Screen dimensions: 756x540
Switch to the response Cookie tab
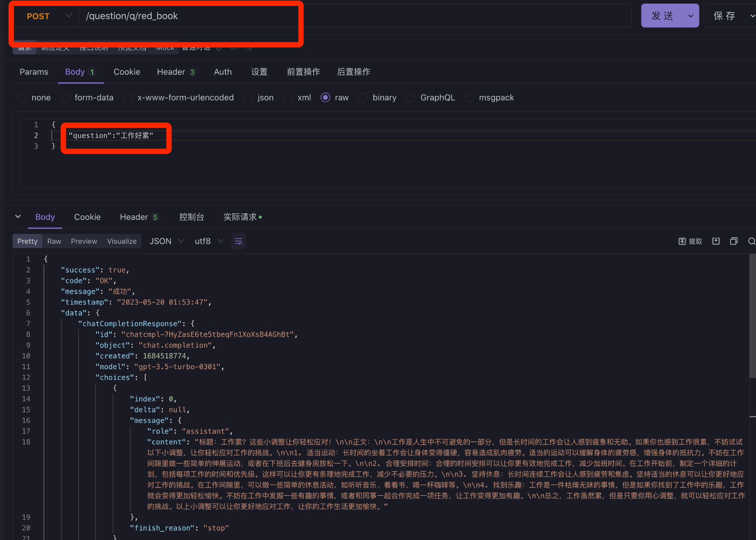pos(87,217)
